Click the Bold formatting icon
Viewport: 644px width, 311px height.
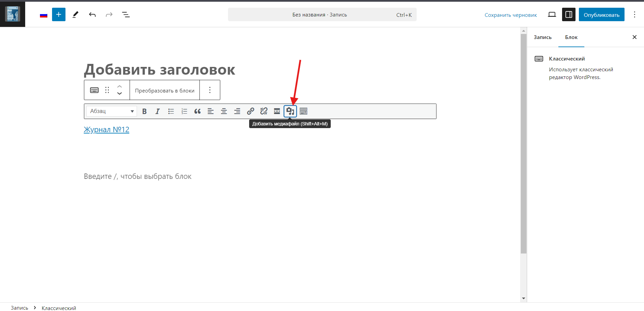144,111
